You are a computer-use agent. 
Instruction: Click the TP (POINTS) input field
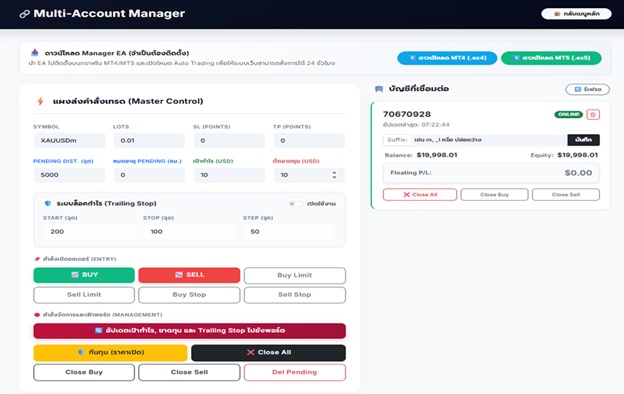pyautogui.click(x=309, y=140)
